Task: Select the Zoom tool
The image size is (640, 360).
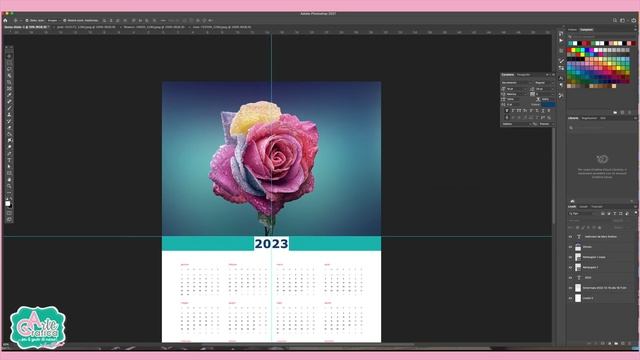Action: pyautogui.click(x=9, y=187)
